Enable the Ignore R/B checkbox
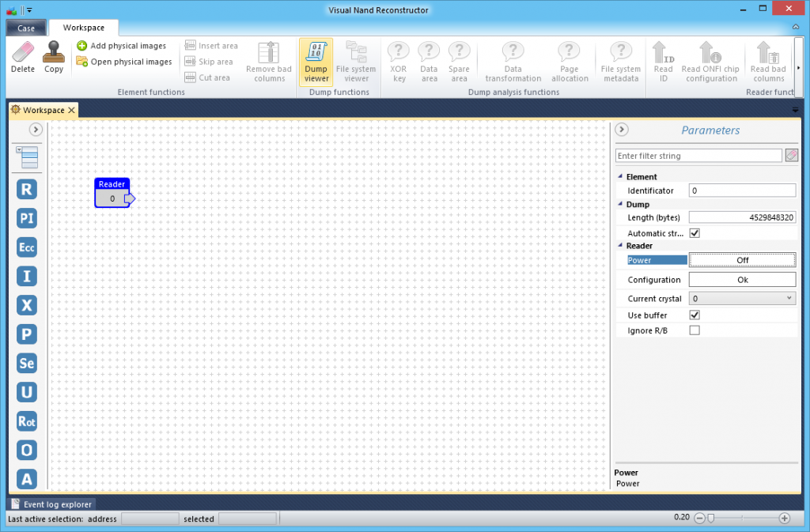The image size is (810, 532). pos(695,330)
